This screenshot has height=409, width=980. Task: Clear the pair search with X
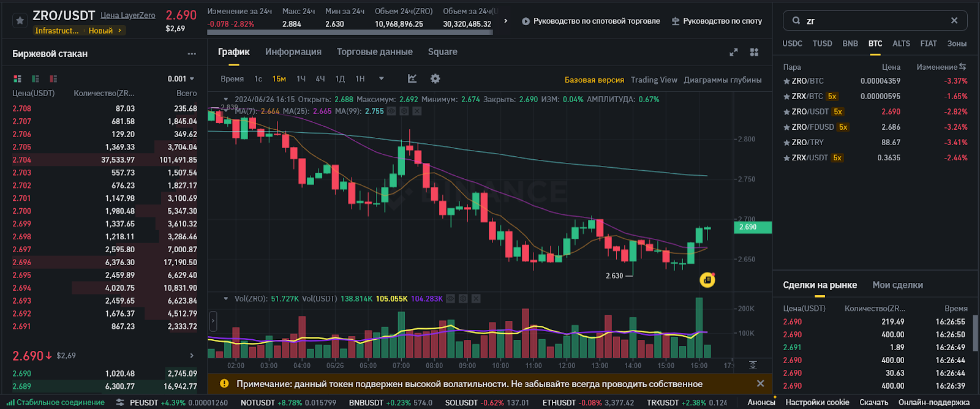954,21
